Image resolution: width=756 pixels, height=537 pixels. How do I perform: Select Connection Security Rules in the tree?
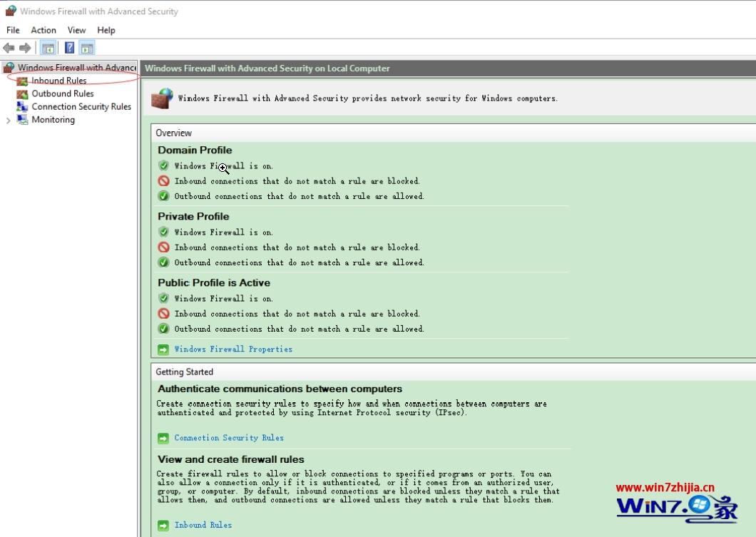pyautogui.click(x=81, y=106)
